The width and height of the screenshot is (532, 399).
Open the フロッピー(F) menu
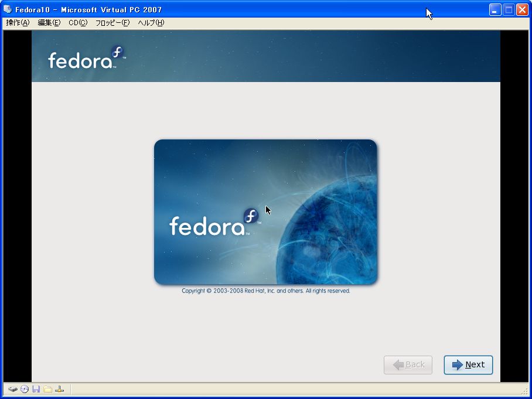click(112, 23)
